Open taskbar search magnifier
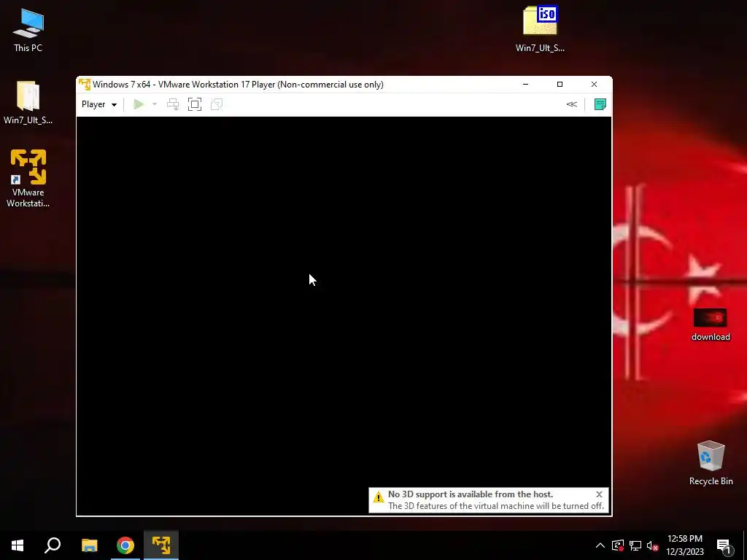This screenshot has height=560, width=747. tap(53, 545)
